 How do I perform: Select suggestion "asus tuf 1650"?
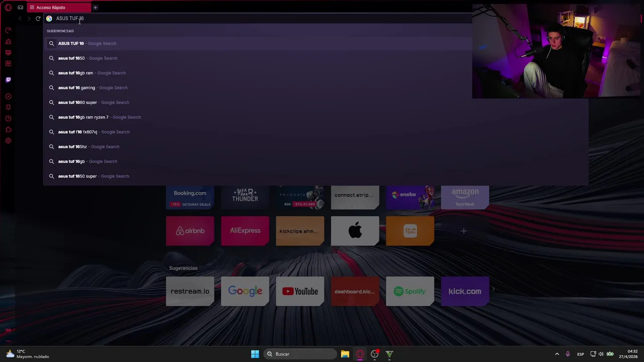258,58
